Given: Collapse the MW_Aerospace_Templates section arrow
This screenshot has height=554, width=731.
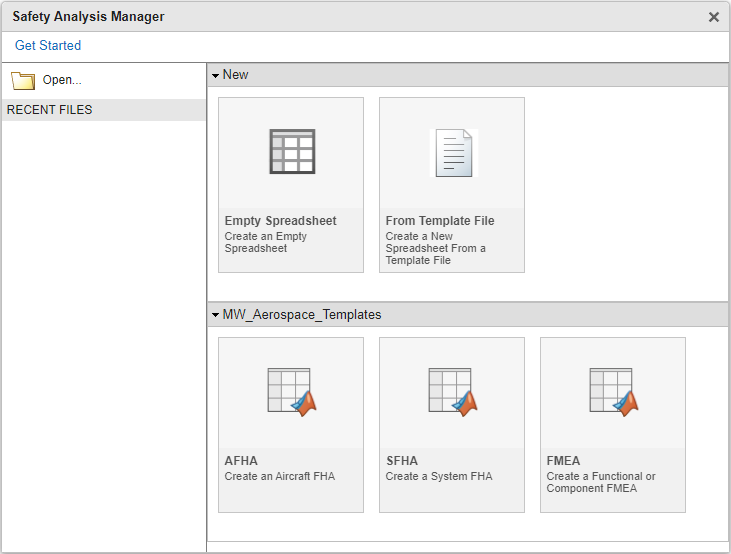Looking at the screenshot, I should click(x=215, y=315).
